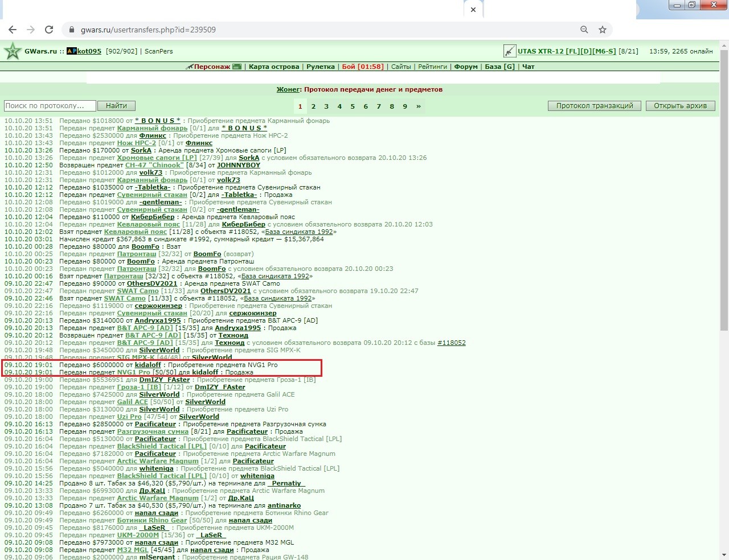Open the Сайты menu link
Screen dimensions: 729x560
pyautogui.click(x=401, y=67)
